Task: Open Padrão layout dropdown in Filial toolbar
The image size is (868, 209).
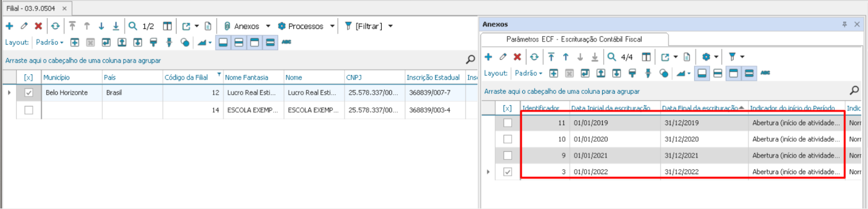Action: pos(50,42)
